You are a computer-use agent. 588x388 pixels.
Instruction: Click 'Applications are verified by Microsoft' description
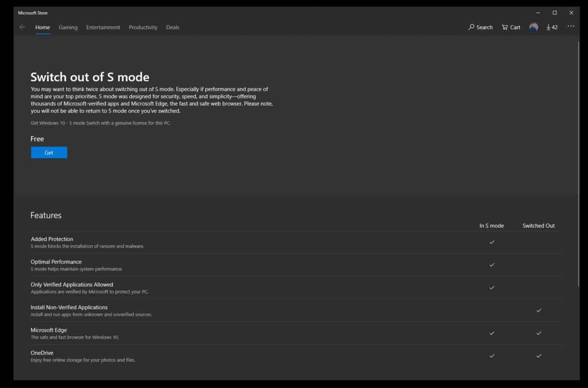click(90, 291)
